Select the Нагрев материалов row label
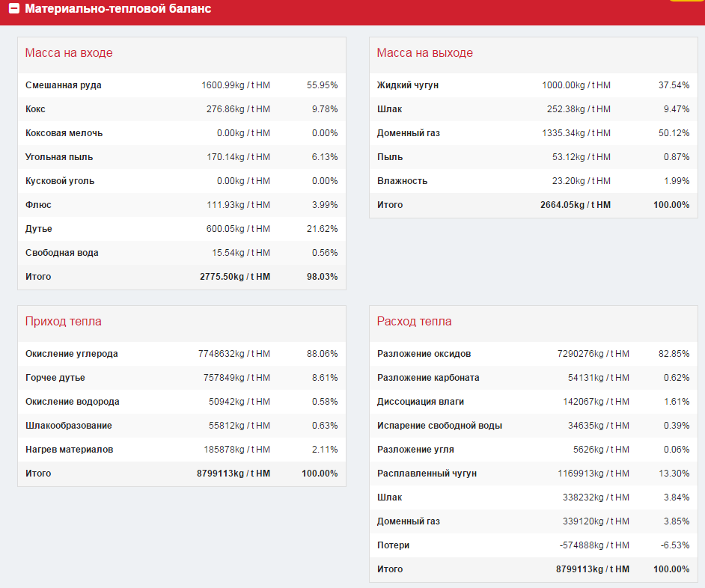 click(x=70, y=450)
